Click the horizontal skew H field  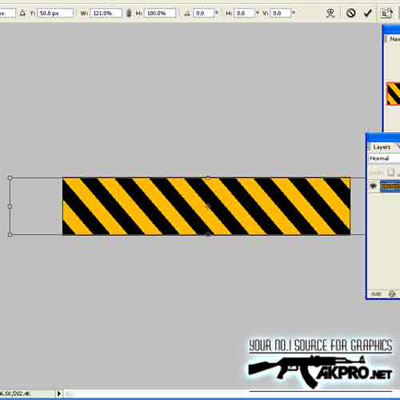[x=245, y=13]
